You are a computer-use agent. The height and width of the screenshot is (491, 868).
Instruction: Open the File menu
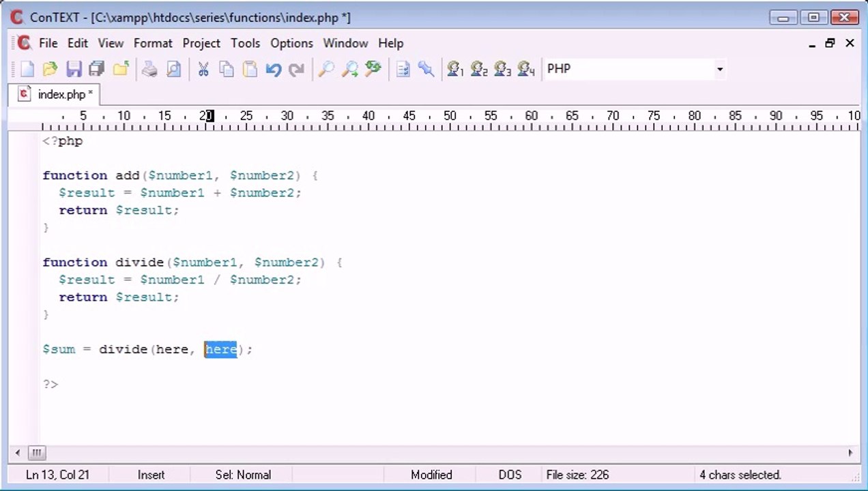click(48, 43)
